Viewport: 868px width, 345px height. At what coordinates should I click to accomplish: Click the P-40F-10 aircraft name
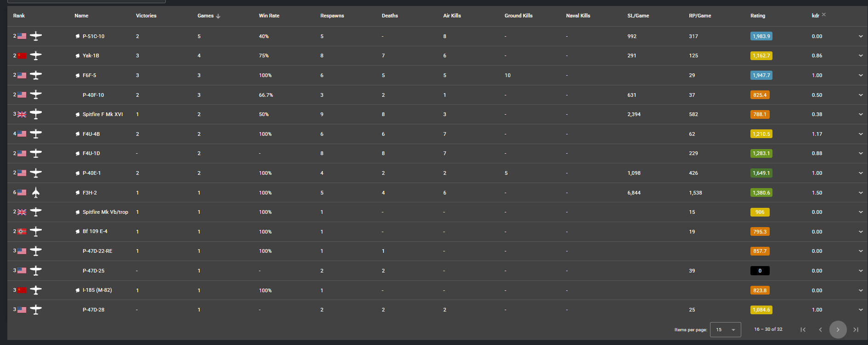click(93, 95)
